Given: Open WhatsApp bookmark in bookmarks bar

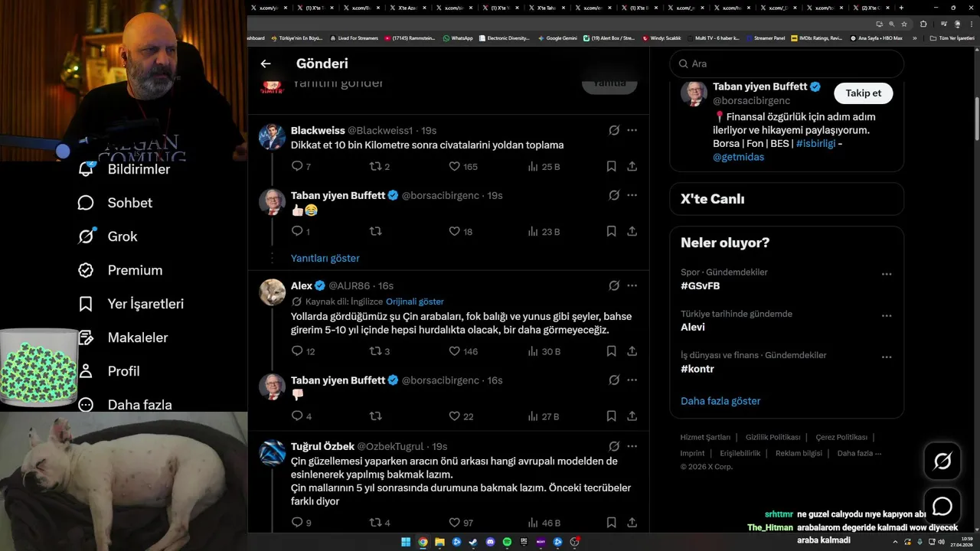Looking at the screenshot, I should pyautogui.click(x=458, y=37).
